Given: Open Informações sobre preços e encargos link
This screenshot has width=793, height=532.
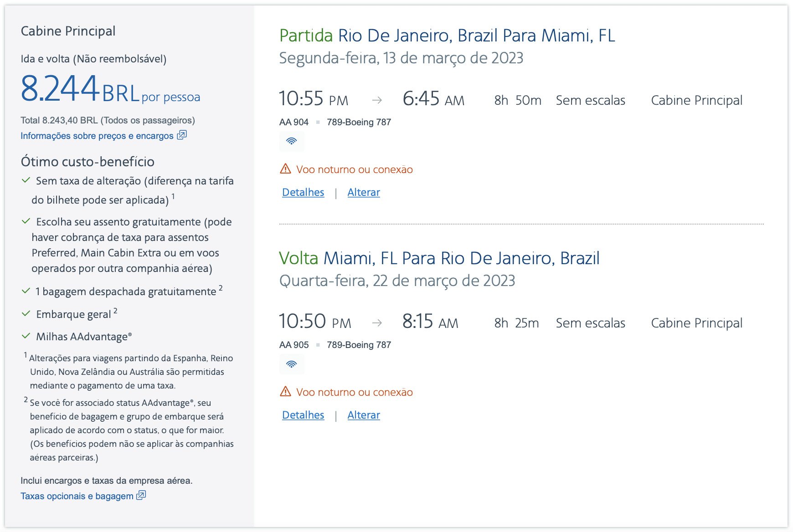Looking at the screenshot, I should (97, 136).
